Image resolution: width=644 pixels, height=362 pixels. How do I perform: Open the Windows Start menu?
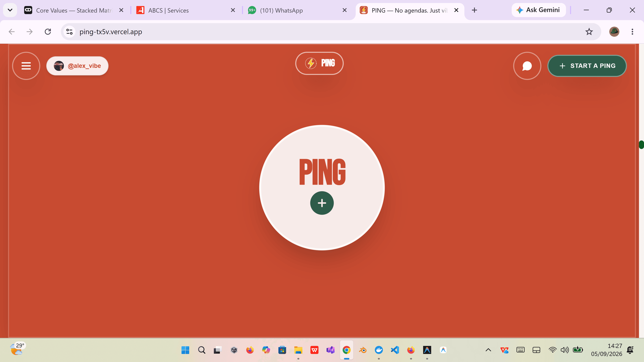(x=185, y=350)
